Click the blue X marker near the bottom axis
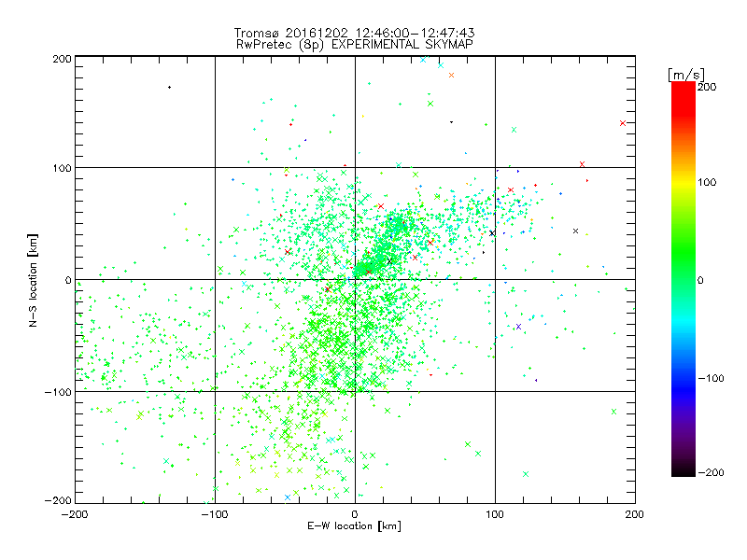The height and width of the screenshot is (560, 747). [288, 497]
